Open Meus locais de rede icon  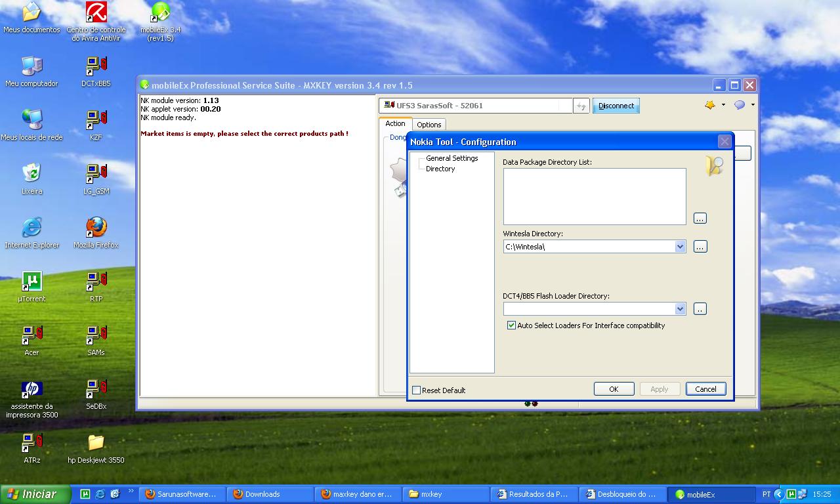(x=31, y=125)
